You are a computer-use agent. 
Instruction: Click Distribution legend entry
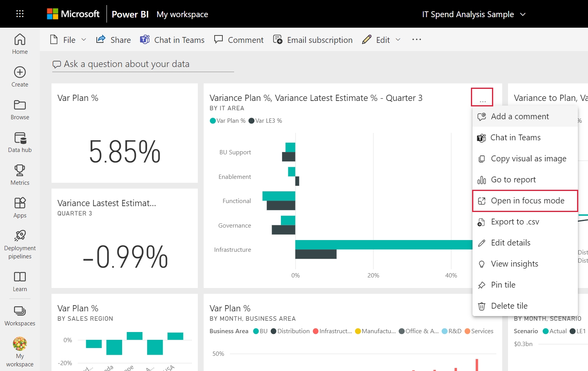290,331
